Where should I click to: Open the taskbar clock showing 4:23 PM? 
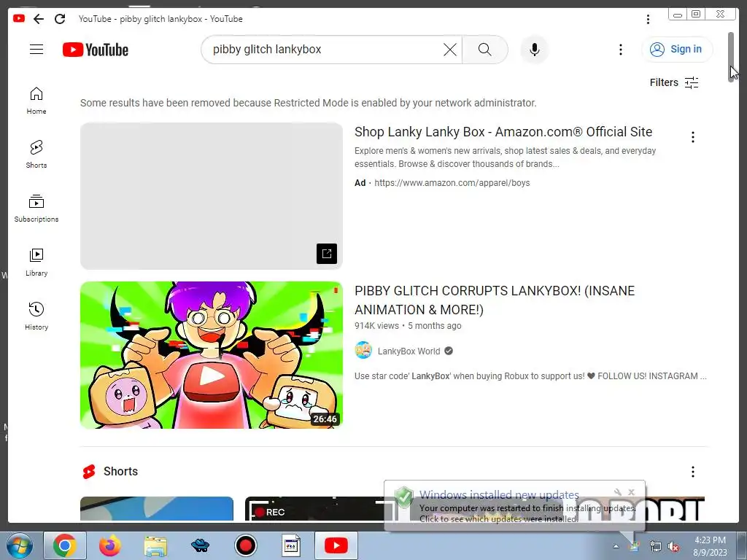point(710,546)
